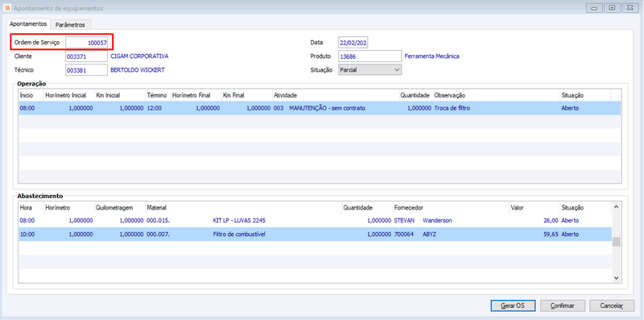Click the application icon in title bar
The width and height of the screenshot is (644, 320).
7,8
